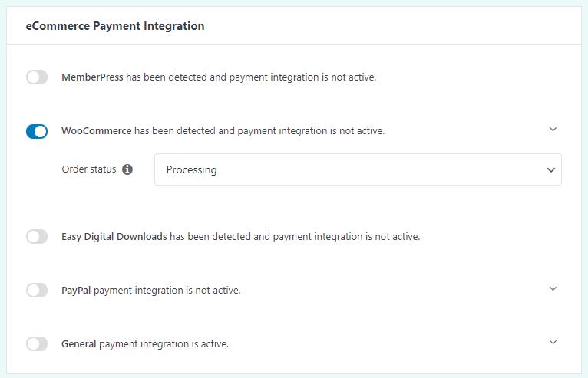Expand the PayPal settings chevron

tap(553, 289)
